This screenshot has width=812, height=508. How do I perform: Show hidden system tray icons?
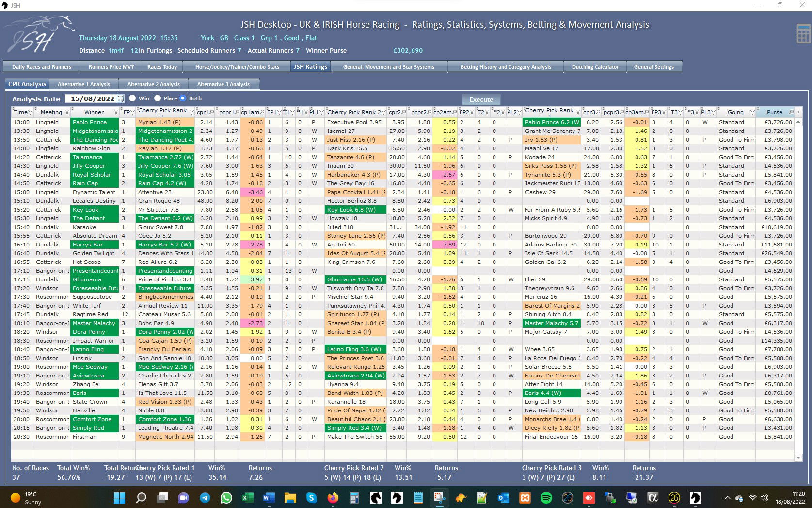727,498
